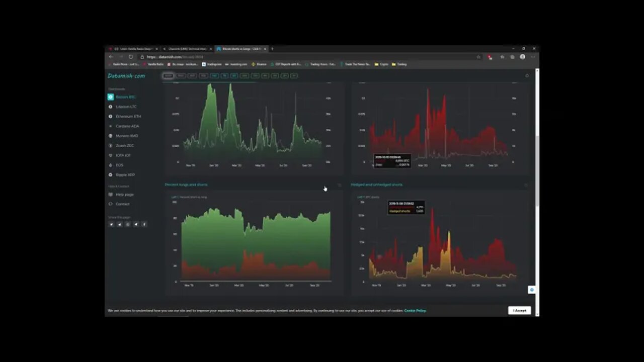Click the Help page book icon
644x362 pixels.
(x=111, y=195)
